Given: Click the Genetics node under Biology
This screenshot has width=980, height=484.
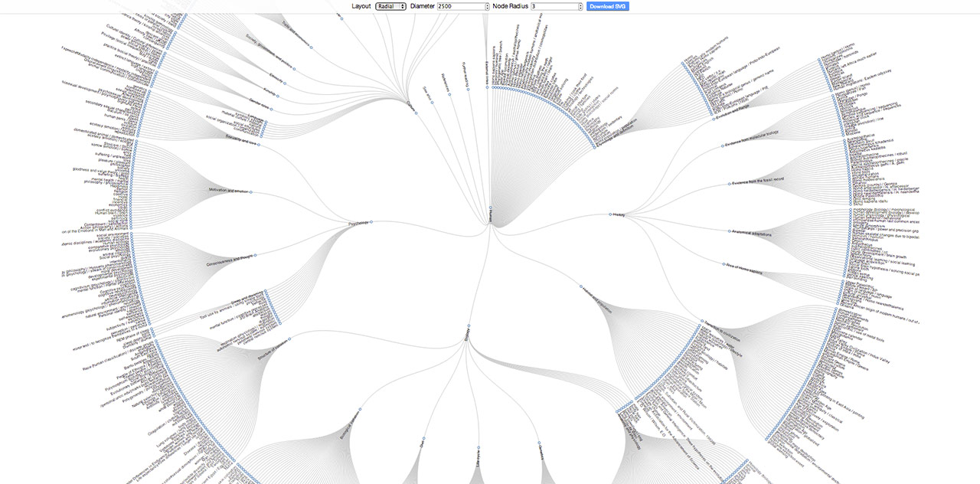Looking at the screenshot, I should [538, 443].
